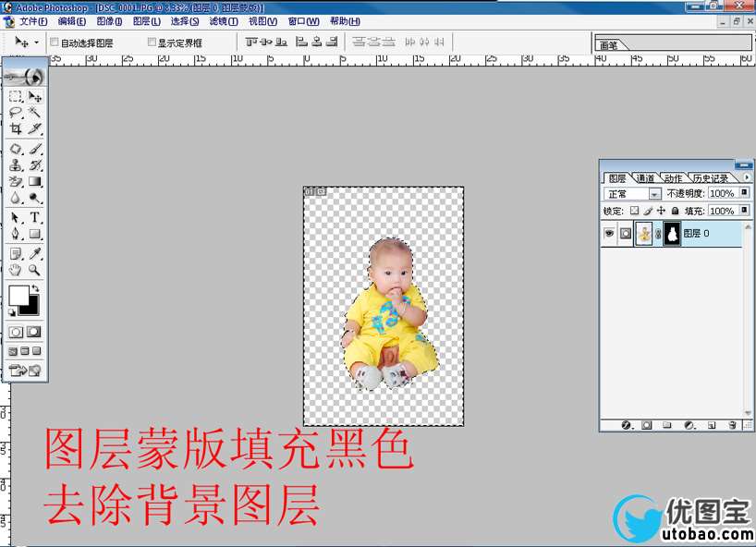The image size is (756, 547).
Task: Open 不透明度 slider arrow
Action: [x=744, y=193]
